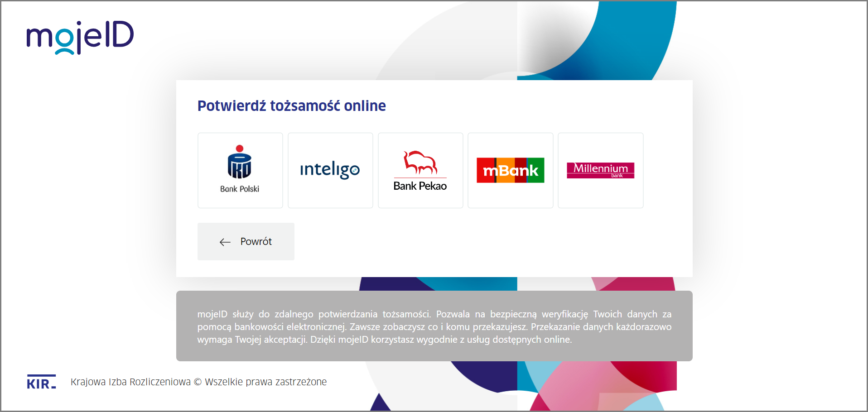Click the Powrót button to go back
This screenshot has height=412, width=868.
tap(246, 241)
